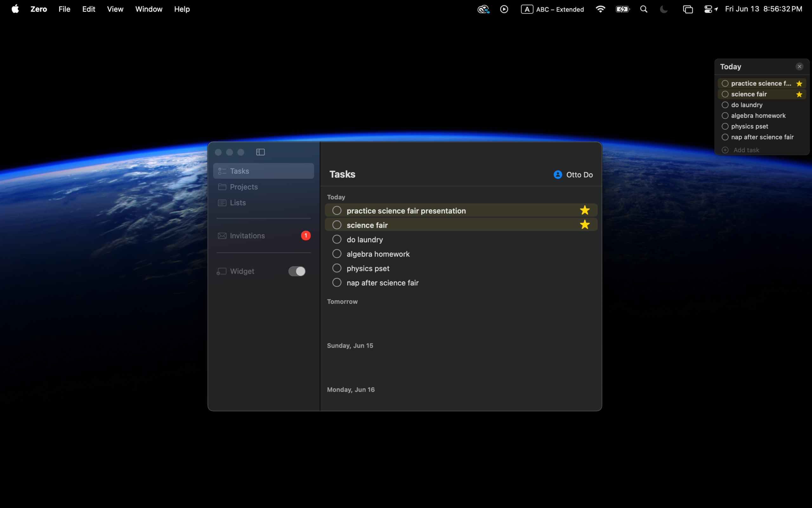The width and height of the screenshot is (812, 508).
Task: Open the Edit menu
Action: click(88, 9)
